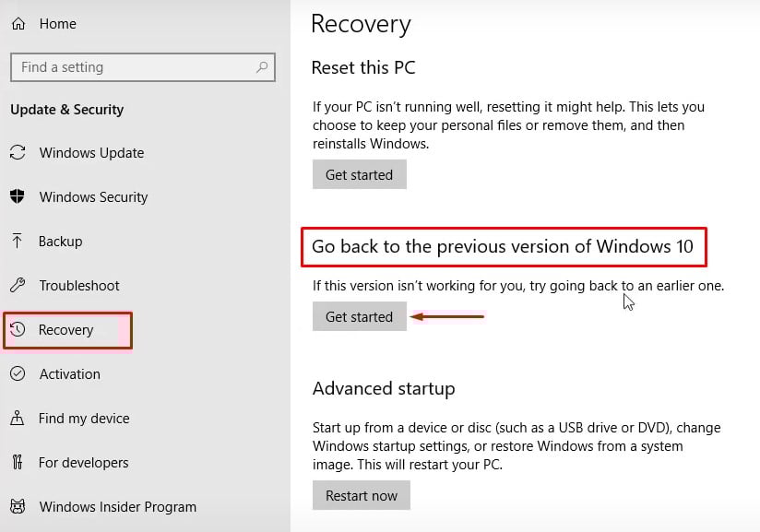Open the Troubleshoot settings page

79,286
